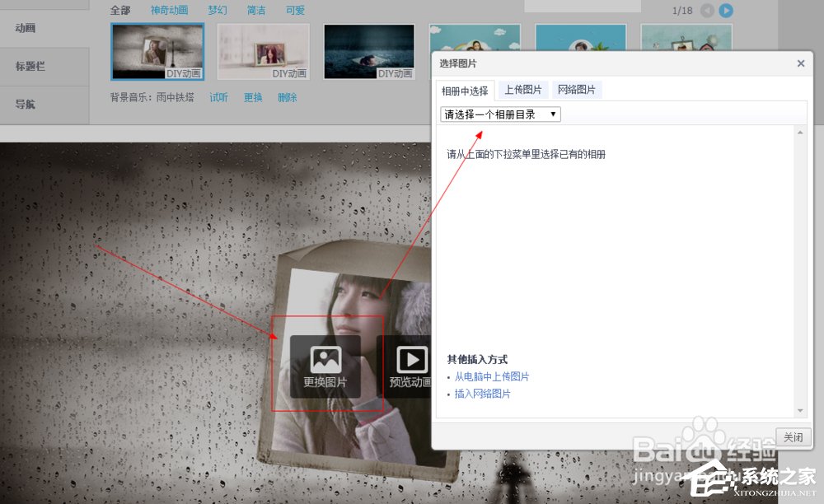
Task: Select the 神奇动画 filter option
Action: click(x=169, y=10)
